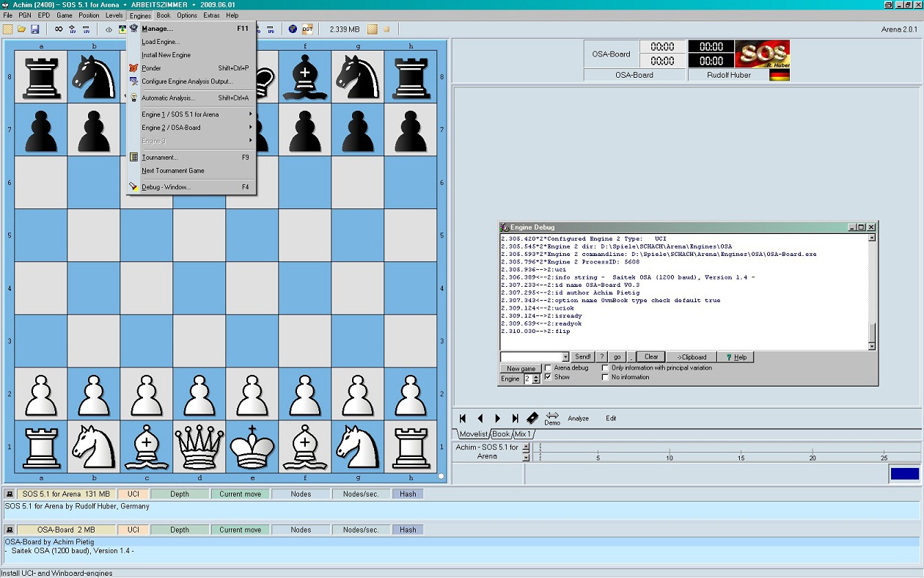Click the down arrow beside Achim - SOS 5.1 label
This screenshot has width=924, height=578.
tap(526, 457)
